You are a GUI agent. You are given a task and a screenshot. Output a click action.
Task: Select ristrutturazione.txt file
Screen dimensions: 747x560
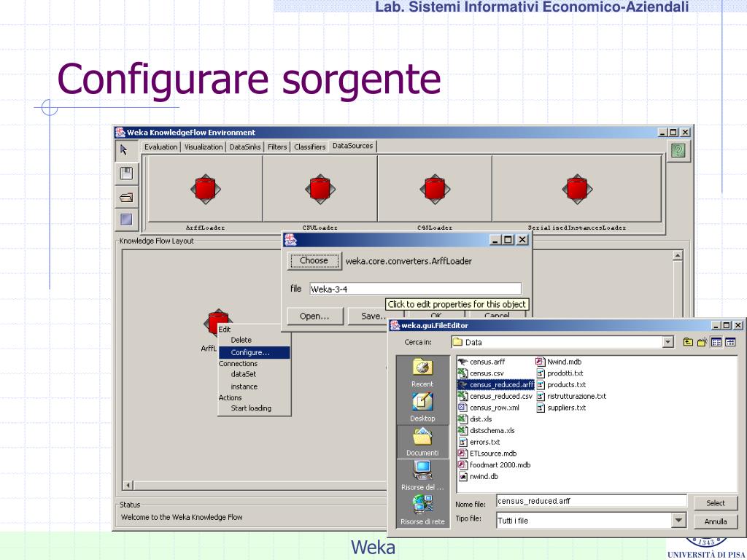pos(571,396)
